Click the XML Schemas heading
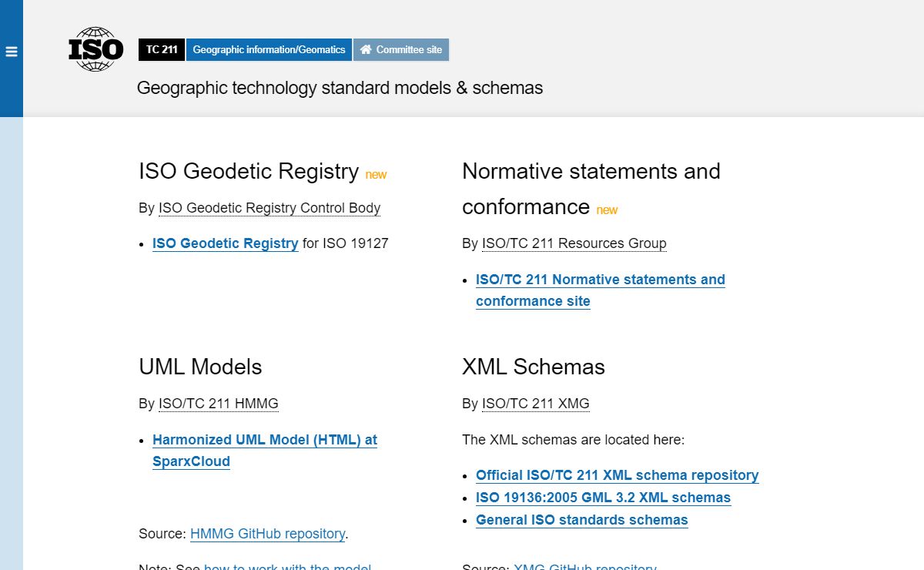Viewport: 924px width, 570px height. point(534,367)
